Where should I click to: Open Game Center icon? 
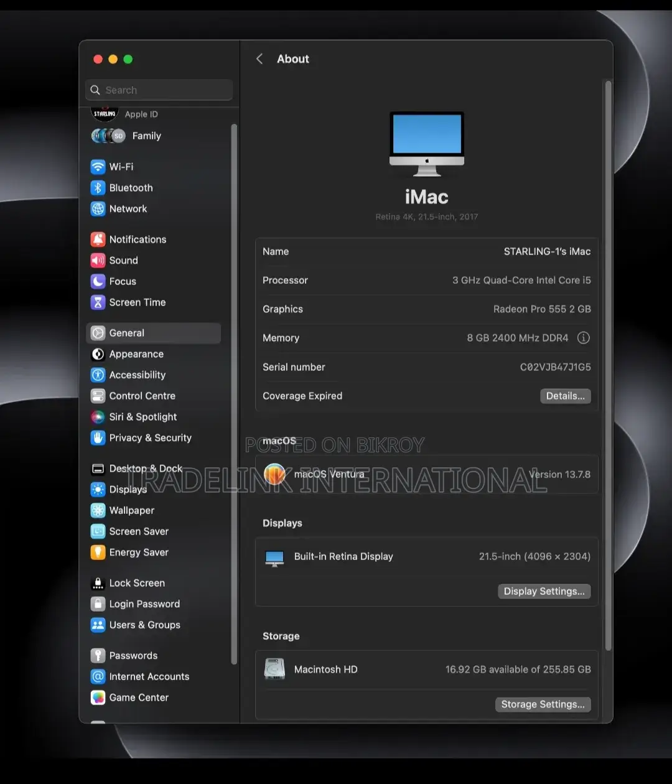pyautogui.click(x=98, y=698)
